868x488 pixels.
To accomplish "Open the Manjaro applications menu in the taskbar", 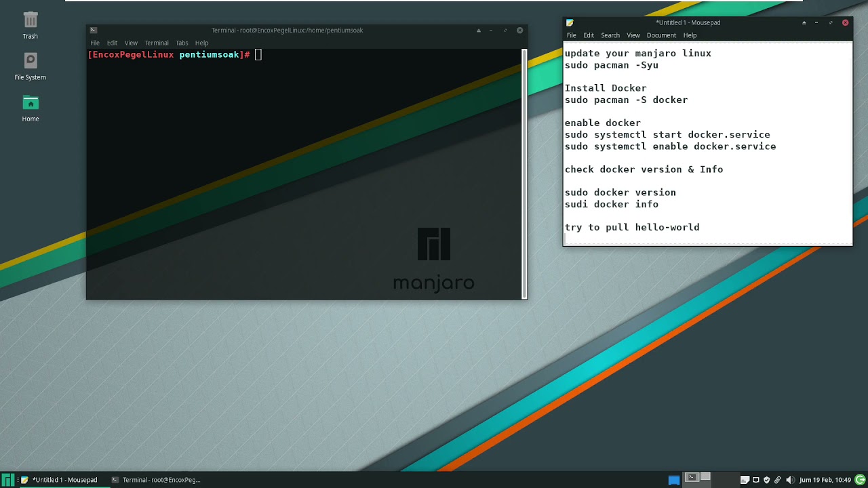I will (x=7, y=480).
